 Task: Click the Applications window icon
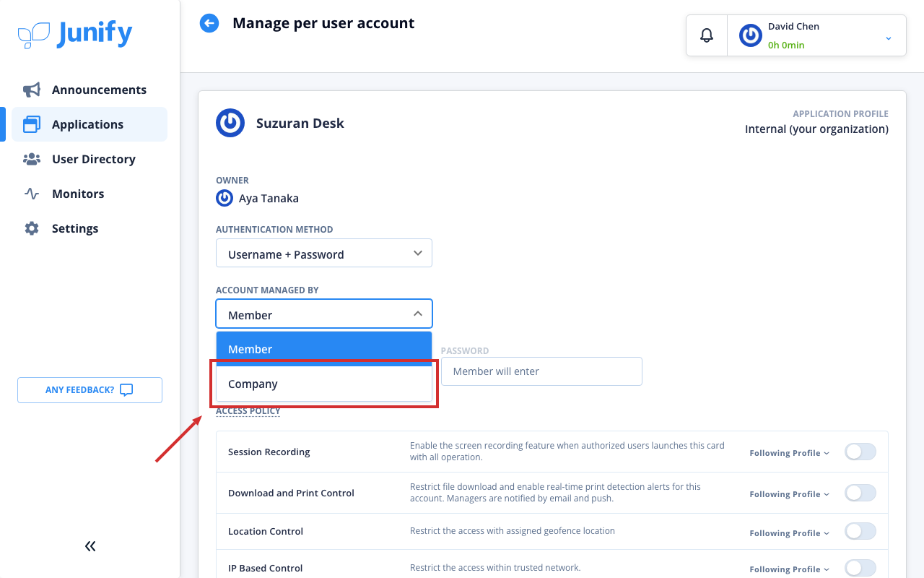point(32,124)
